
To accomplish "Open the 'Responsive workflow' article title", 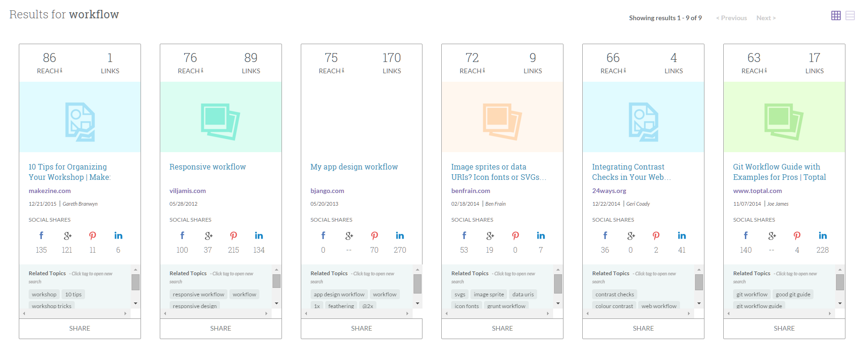I will [x=208, y=167].
